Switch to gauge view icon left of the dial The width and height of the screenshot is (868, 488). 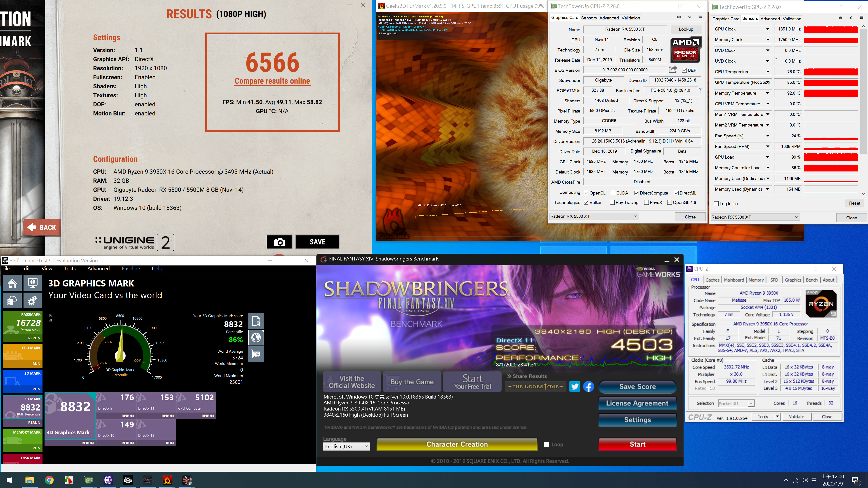tap(51, 316)
